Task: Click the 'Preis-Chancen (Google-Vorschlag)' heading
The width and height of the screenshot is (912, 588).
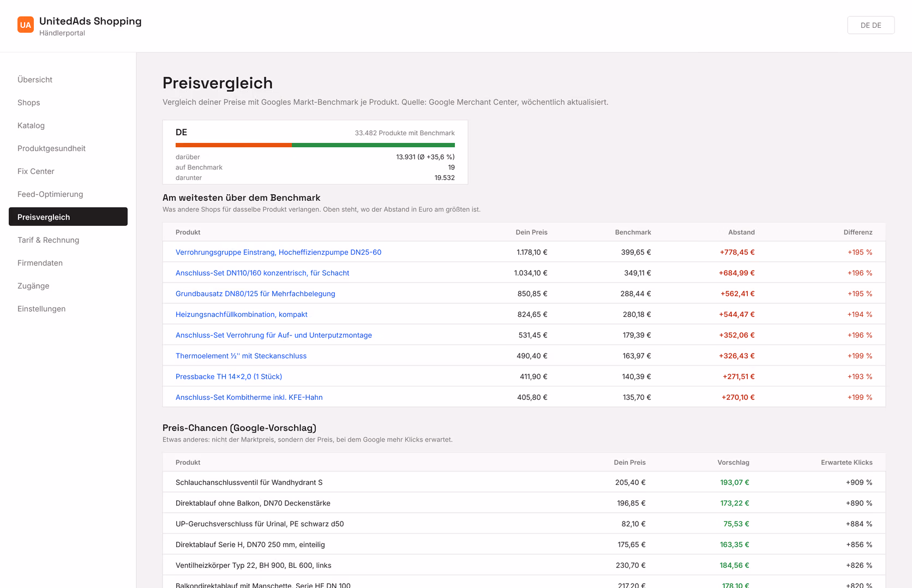Action: coord(239,428)
